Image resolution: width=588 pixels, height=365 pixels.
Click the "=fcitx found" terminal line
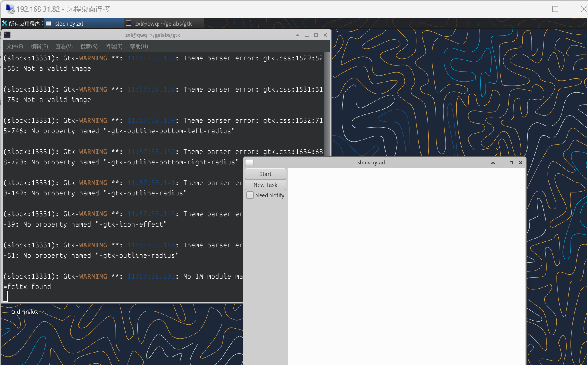[27, 287]
